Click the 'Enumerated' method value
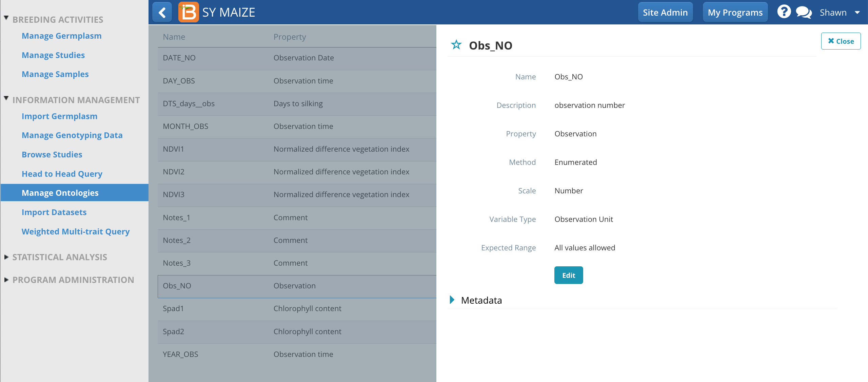 pos(576,163)
